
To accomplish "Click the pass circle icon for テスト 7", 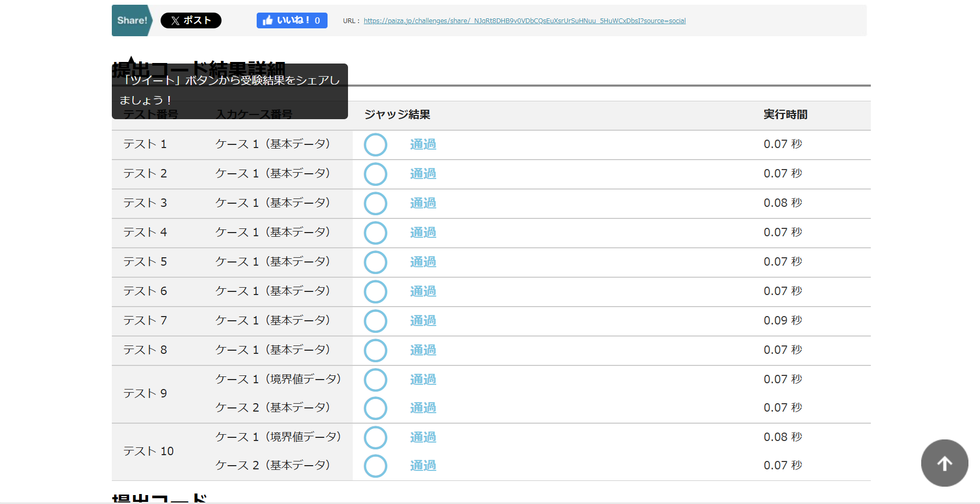I will [375, 321].
